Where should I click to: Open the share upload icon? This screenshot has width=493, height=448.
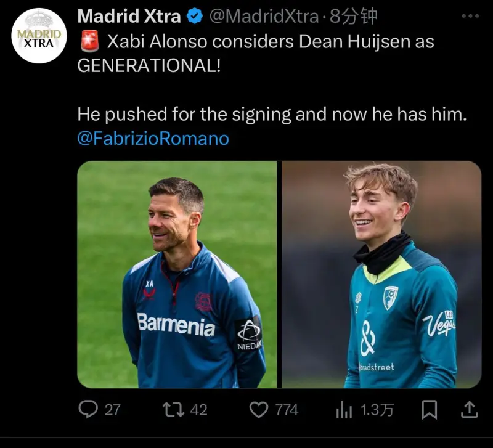click(470, 410)
